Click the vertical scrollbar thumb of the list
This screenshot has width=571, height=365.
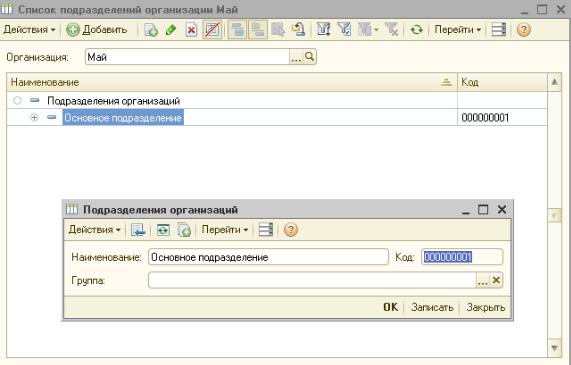coord(554,215)
